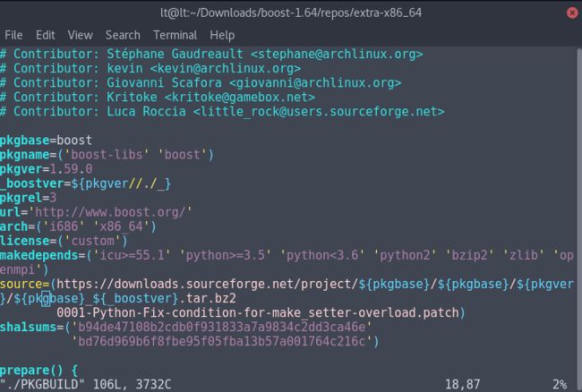Click the pkgver value 1.59.0

(x=71, y=169)
